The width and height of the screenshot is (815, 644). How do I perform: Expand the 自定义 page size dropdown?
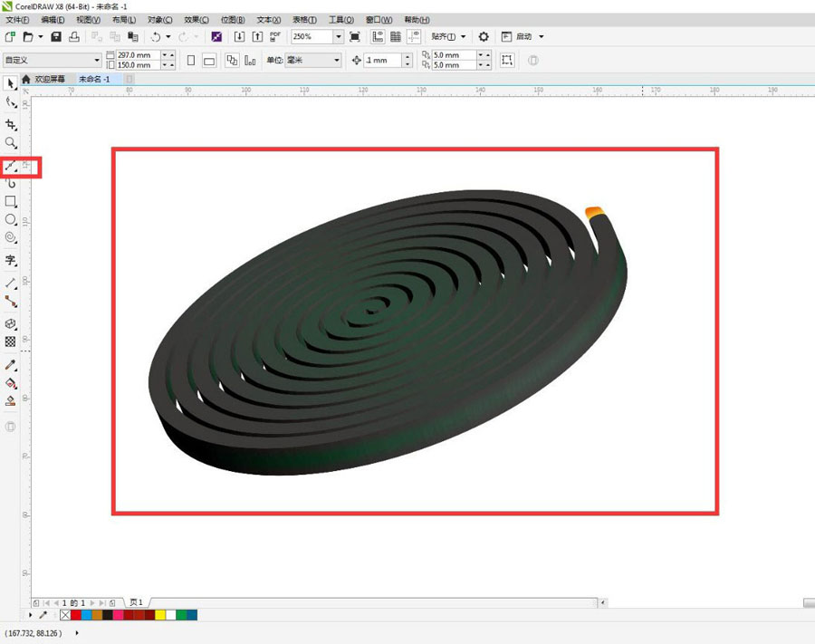click(x=97, y=61)
